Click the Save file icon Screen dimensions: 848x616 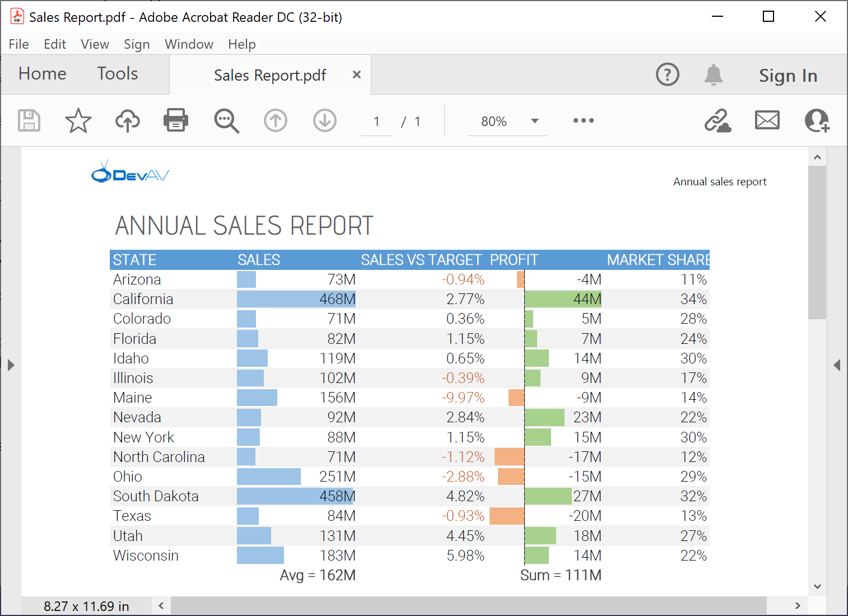click(x=29, y=120)
